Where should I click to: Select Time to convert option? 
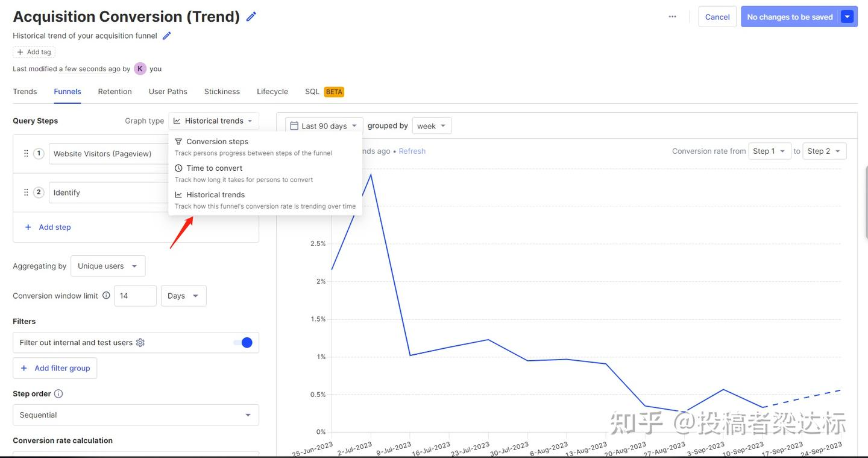[x=214, y=168]
